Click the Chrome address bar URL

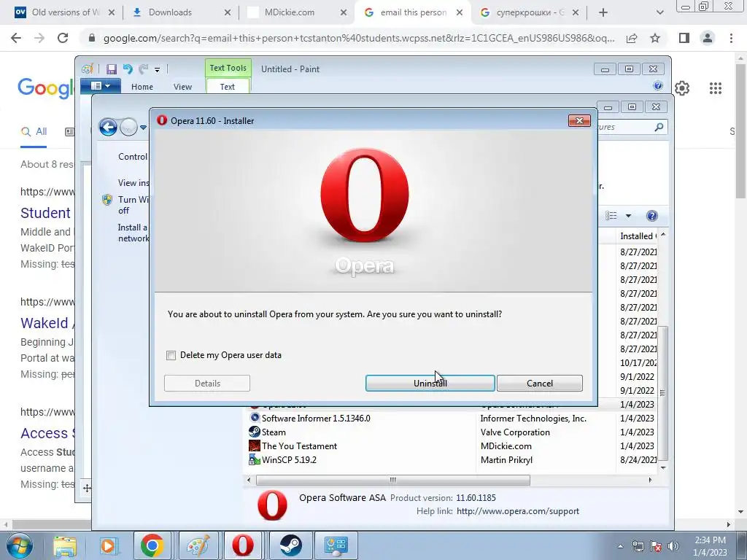pyautogui.click(x=358, y=38)
